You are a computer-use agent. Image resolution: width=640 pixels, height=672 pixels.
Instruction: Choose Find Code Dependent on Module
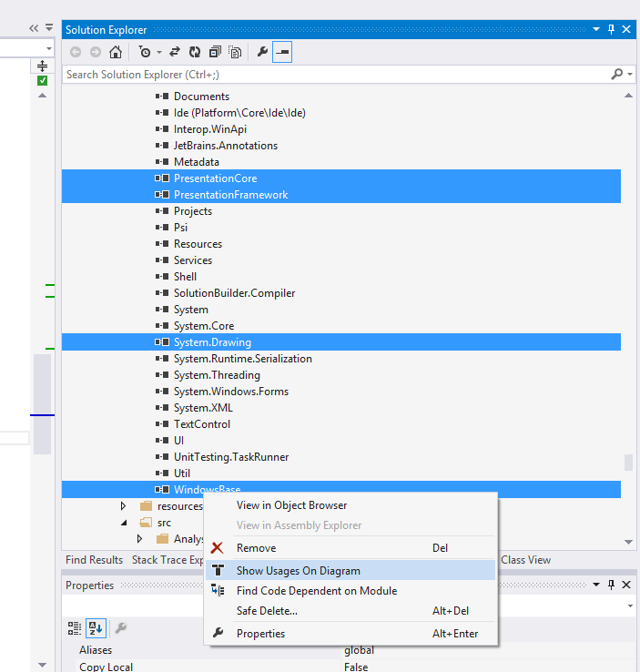coord(350,591)
